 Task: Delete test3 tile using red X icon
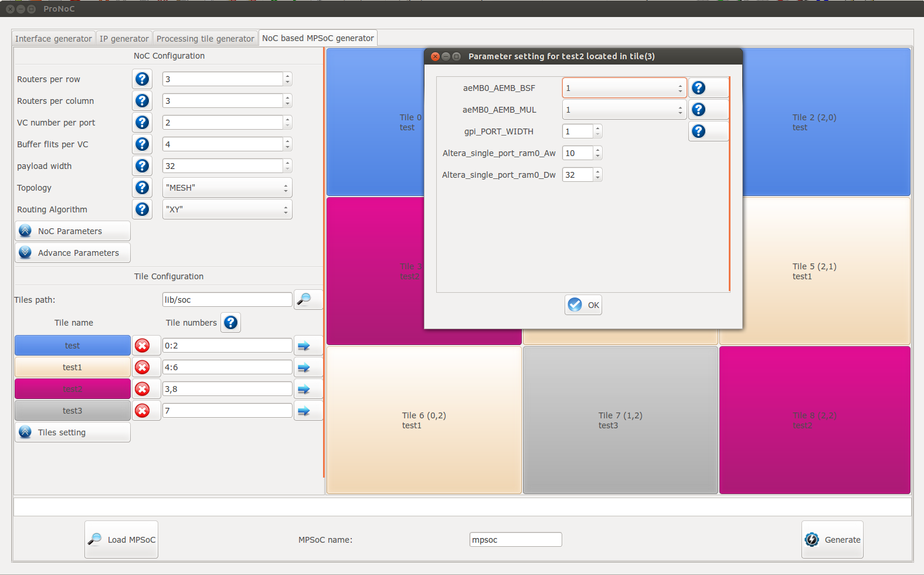pos(142,411)
